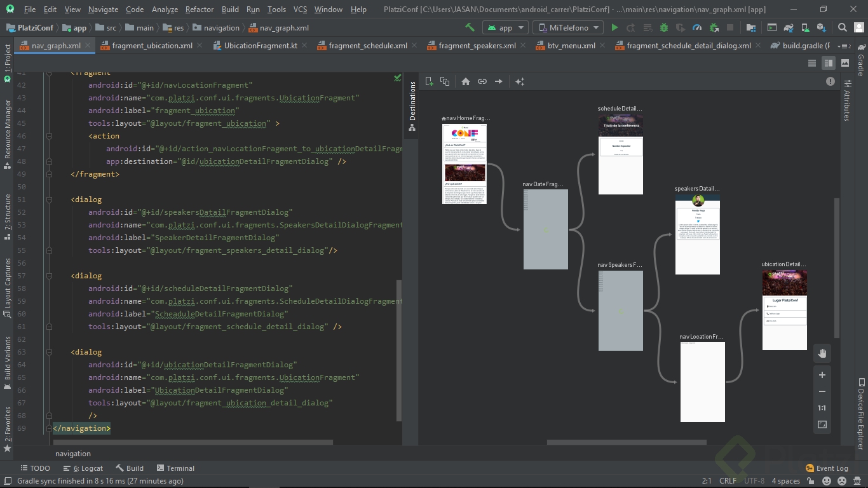Build project with the hammer icon
The image size is (868, 488).
(470, 27)
